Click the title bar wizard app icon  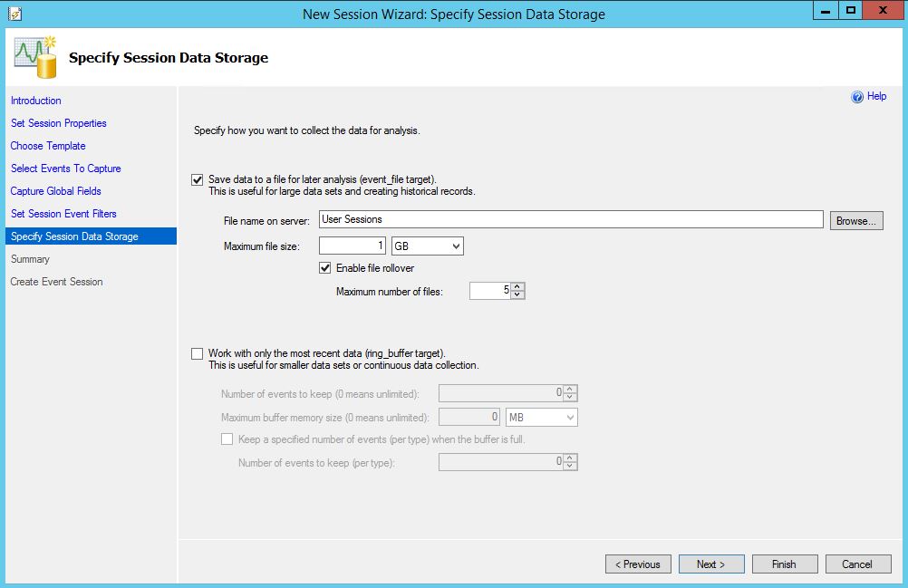point(15,14)
